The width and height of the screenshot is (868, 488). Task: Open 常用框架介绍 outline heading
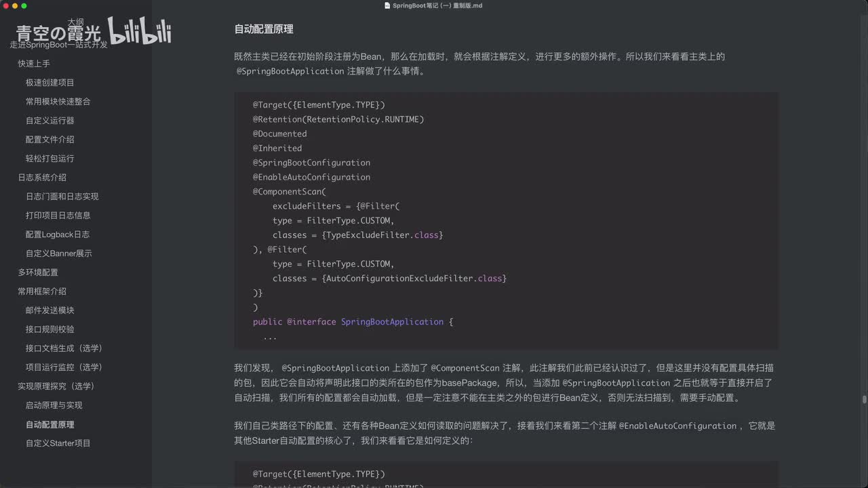coord(42,291)
